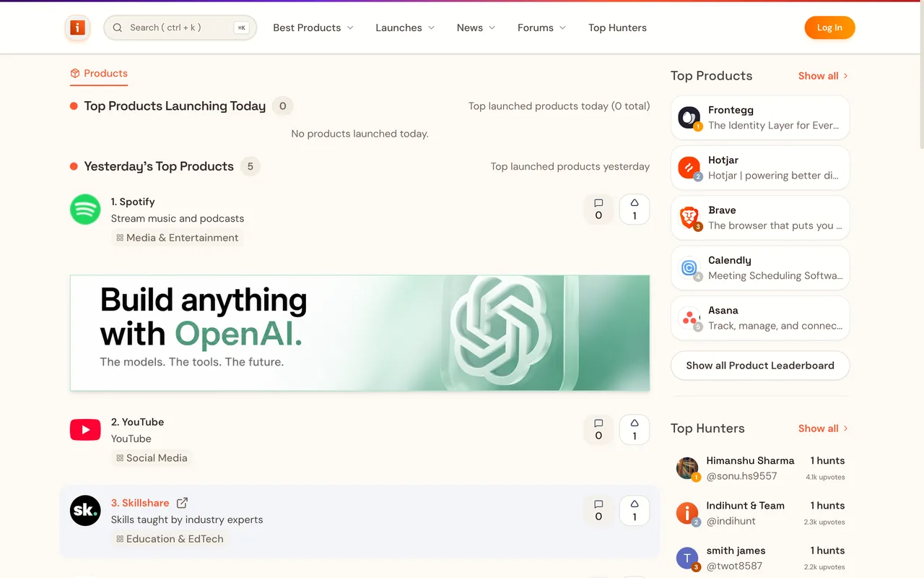Click the comment icon for Spotify
This screenshot has height=578, width=924.
598,209
